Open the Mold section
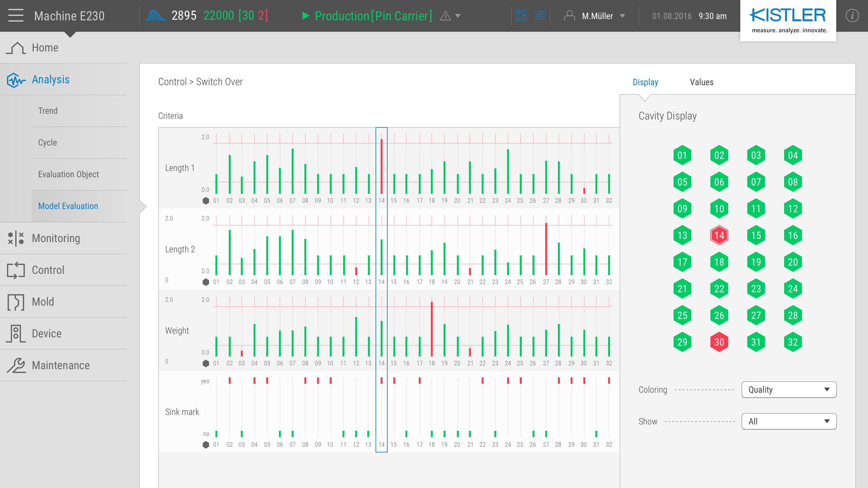The width and height of the screenshot is (868, 488). [x=43, y=302]
